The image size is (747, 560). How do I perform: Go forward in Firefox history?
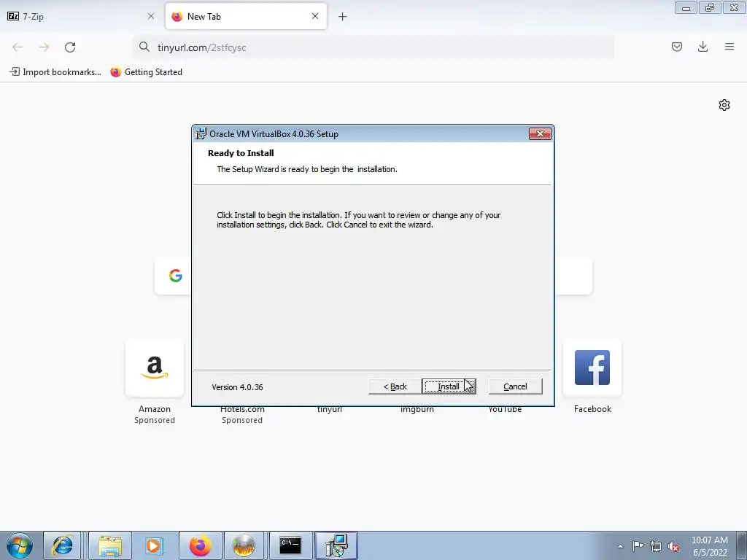[44, 47]
